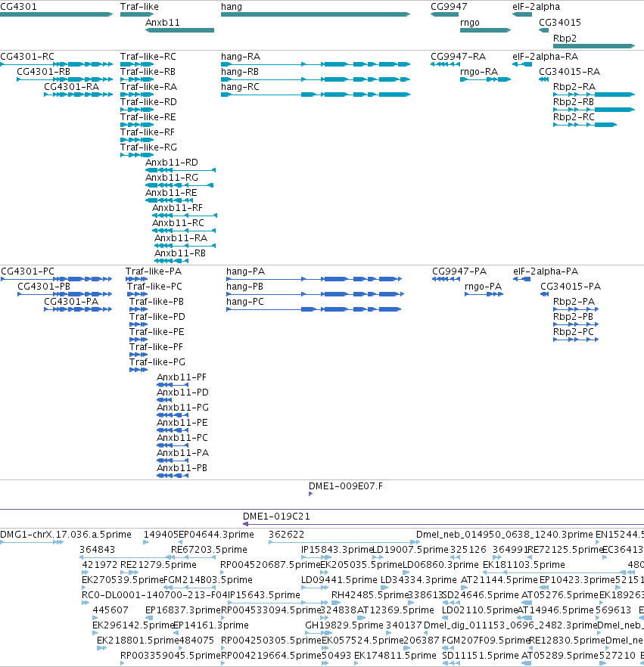Click transcript rngo-RA label
The width and height of the screenshot is (644, 667).
click(479, 71)
